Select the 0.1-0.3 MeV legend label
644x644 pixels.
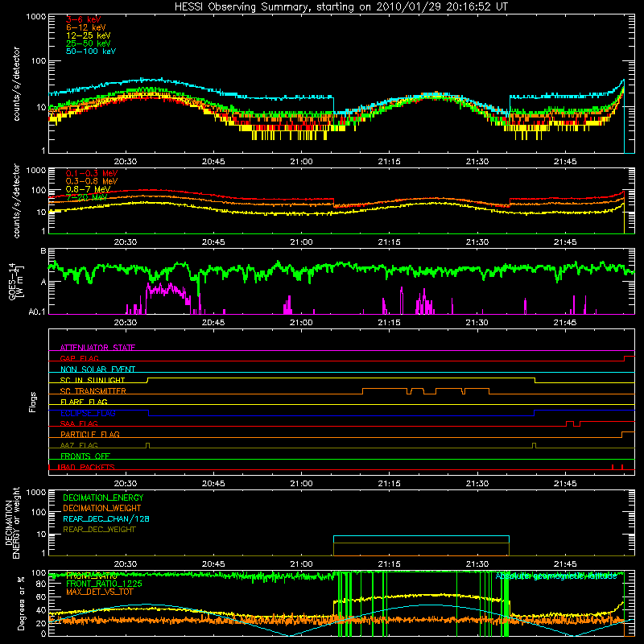(92, 173)
